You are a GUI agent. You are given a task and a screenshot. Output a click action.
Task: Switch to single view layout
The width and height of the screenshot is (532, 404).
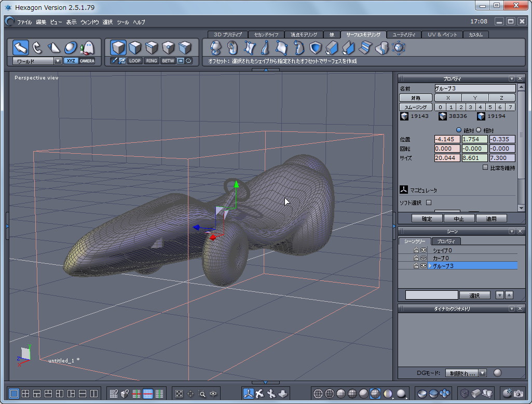pos(14,393)
